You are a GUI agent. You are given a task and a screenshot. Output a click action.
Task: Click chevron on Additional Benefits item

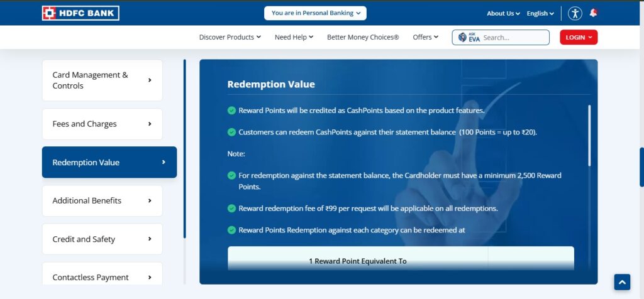150,200
